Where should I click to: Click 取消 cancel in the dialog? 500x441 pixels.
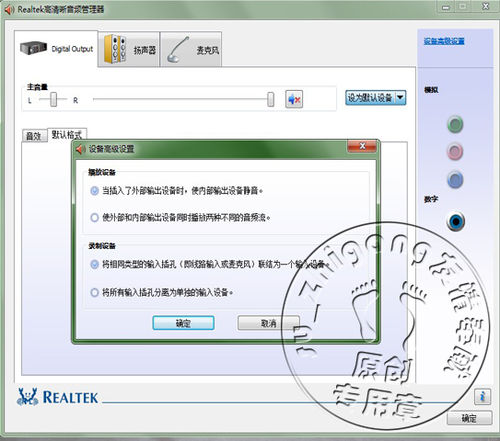[x=268, y=323]
